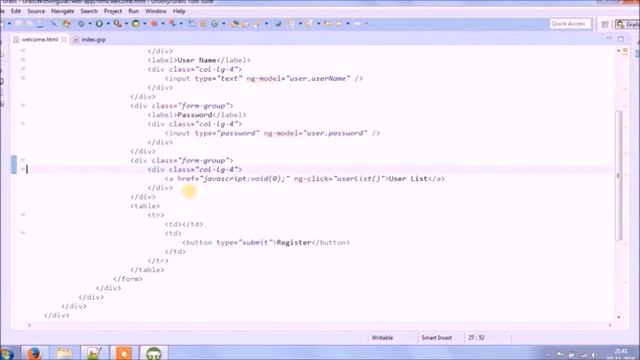Open the Navigate menu
Image resolution: width=640 pixels, height=360 pixels.
[x=62, y=11]
